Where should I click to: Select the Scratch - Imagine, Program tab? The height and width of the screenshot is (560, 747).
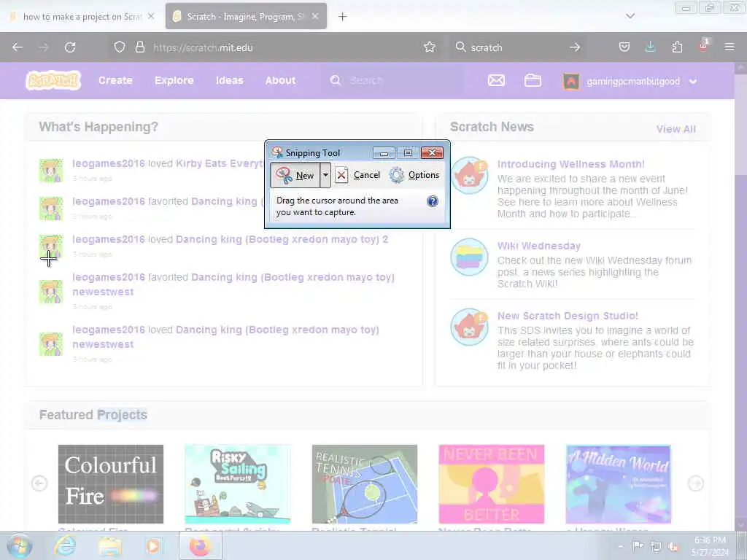pos(246,17)
